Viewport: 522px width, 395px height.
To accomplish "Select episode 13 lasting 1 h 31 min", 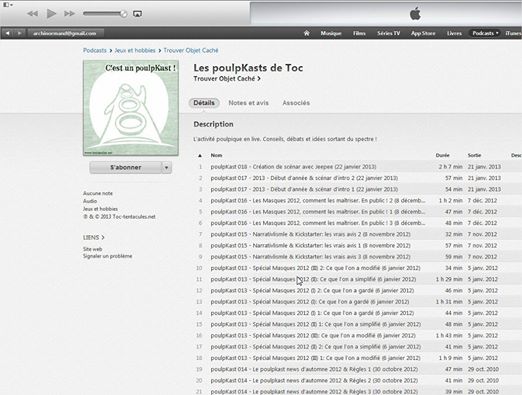I will coord(357,302).
